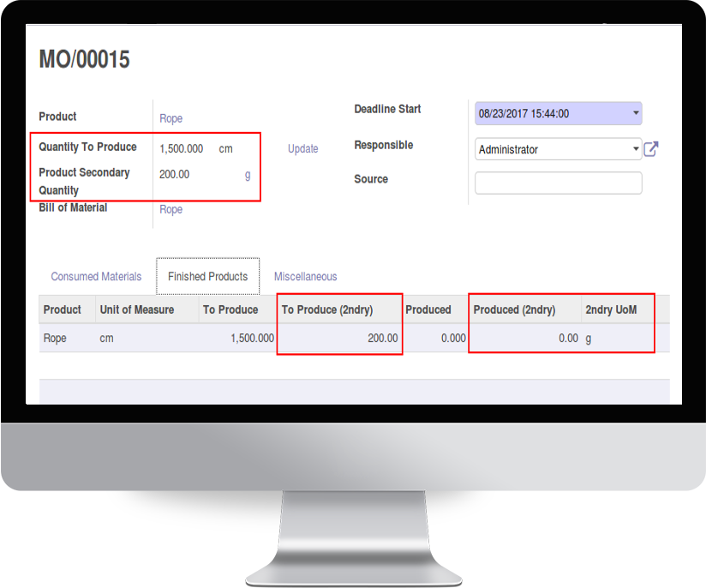Click inside the Source input field
This screenshot has height=588, width=706.
(x=559, y=183)
